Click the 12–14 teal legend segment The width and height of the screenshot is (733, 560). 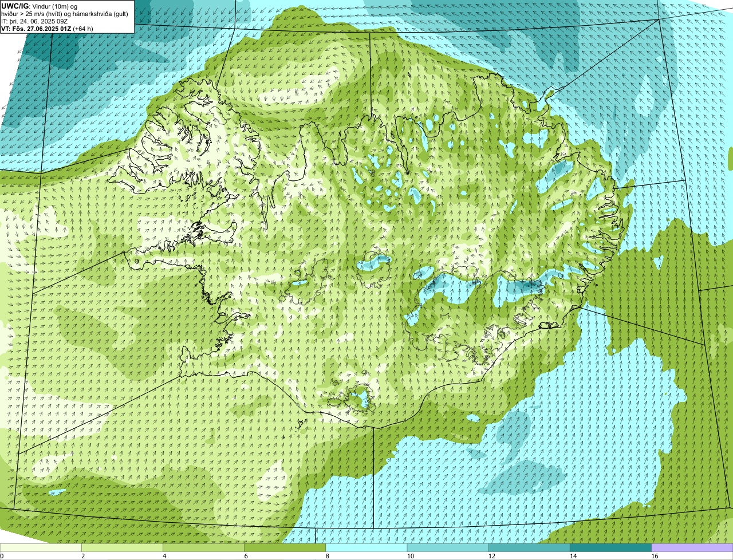529,547
